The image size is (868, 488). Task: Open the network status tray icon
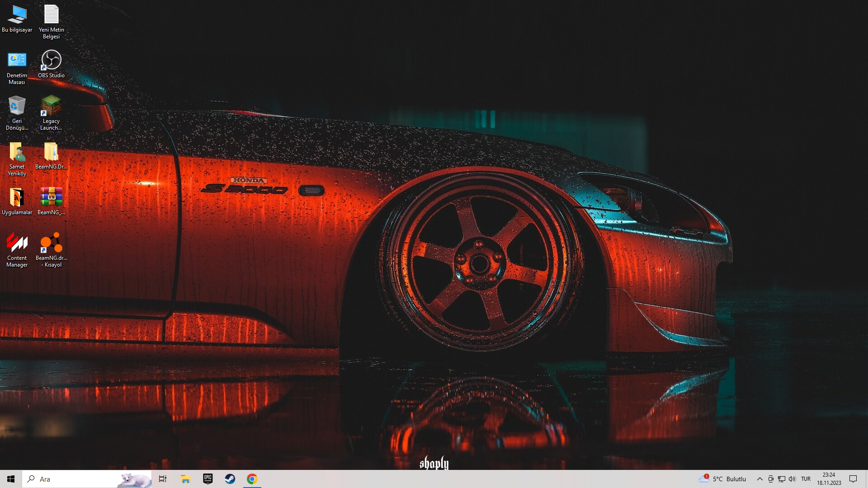(782, 479)
